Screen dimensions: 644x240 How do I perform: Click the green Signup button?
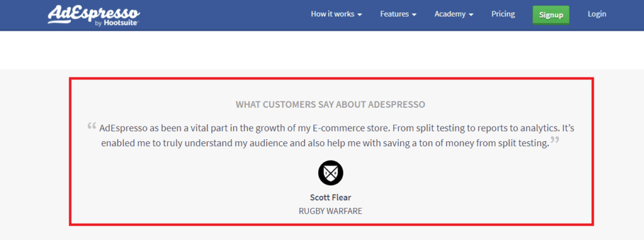point(551,15)
